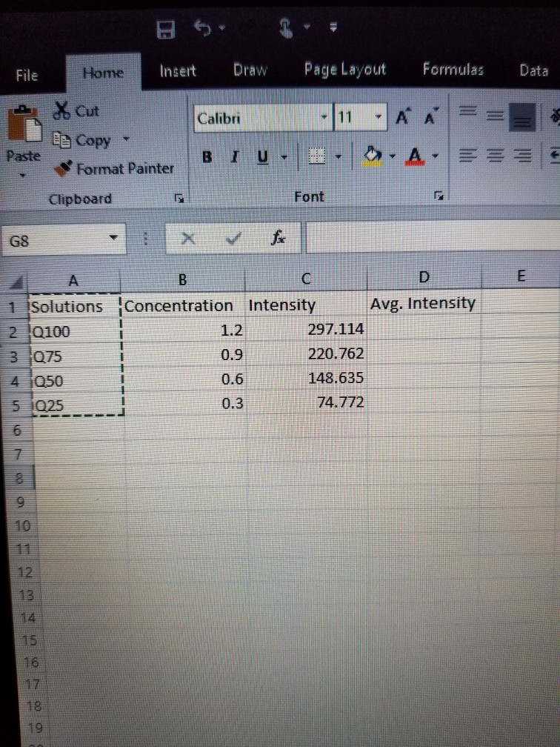Click the Insert Function fx icon
Viewport: 560px width, 747px height.
[x=279, y=237]
